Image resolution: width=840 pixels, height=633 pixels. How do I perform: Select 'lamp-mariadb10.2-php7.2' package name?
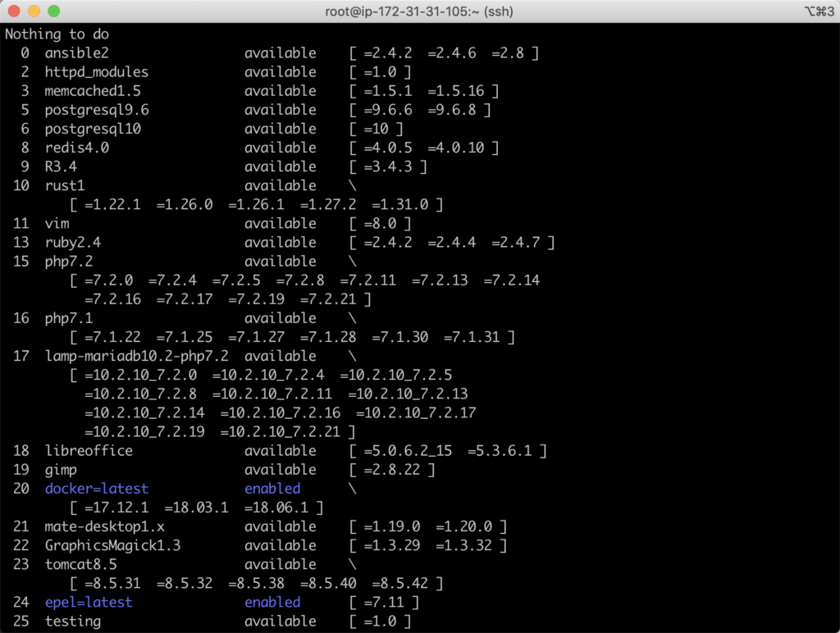point(137,356)
